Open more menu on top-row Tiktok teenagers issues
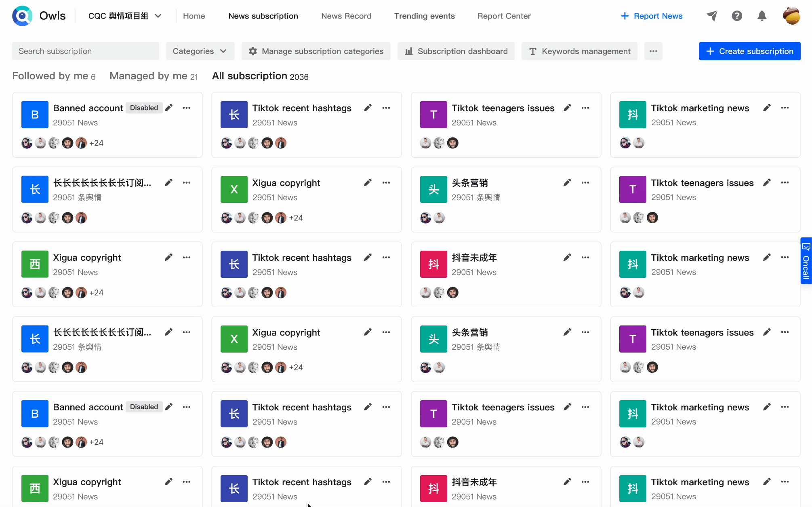The height and width of the screenshot is (507, 812). [x=585, y=108]
